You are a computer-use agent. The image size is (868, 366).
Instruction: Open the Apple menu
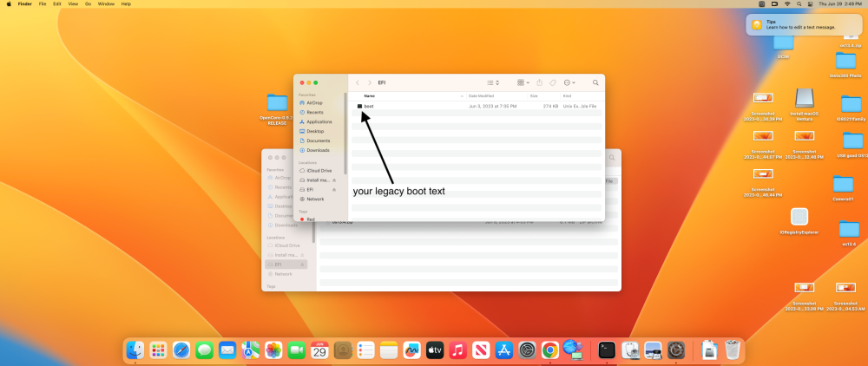point(9,3)
